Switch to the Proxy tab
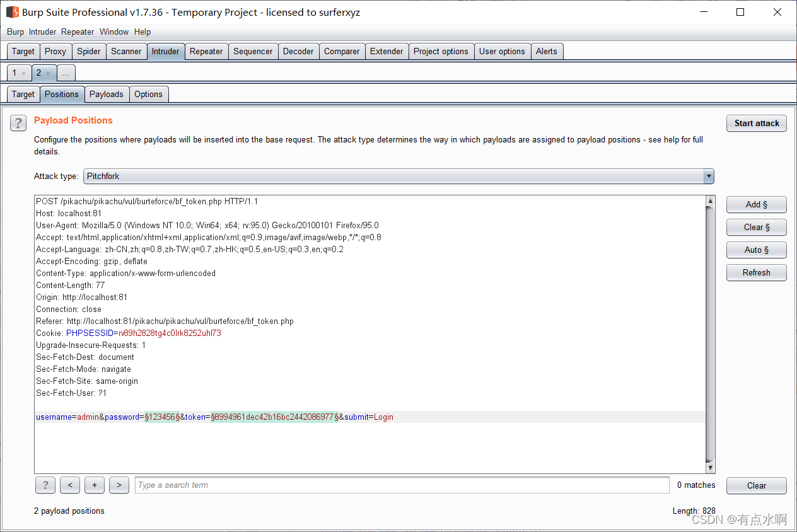 pos(55,52)
